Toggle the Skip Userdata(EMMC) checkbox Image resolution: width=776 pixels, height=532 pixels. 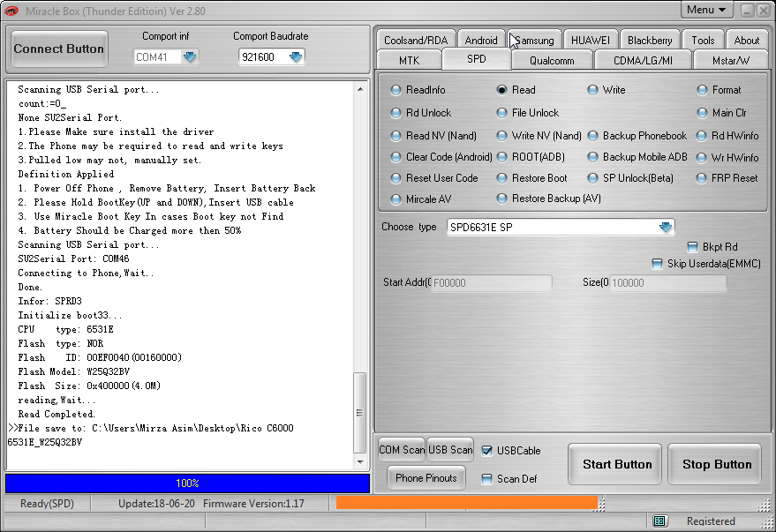coord(657,264)
